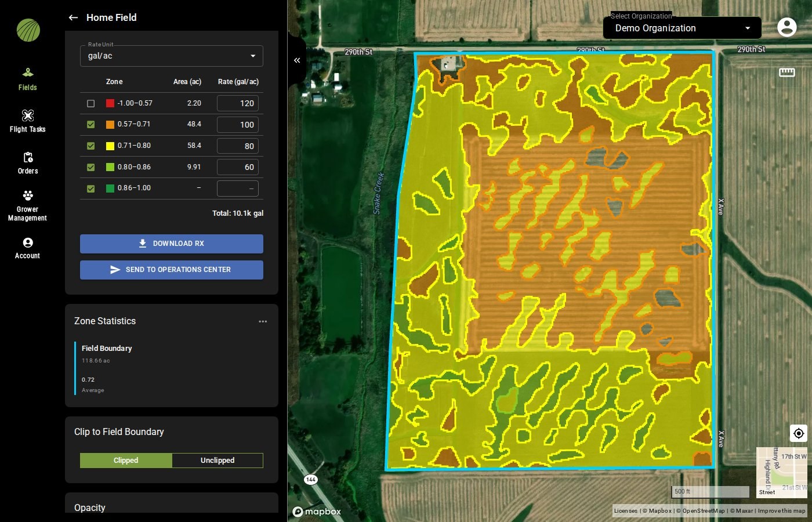Open user profile avatar icon
Screen dimensions: 812x522
point(786,27)
